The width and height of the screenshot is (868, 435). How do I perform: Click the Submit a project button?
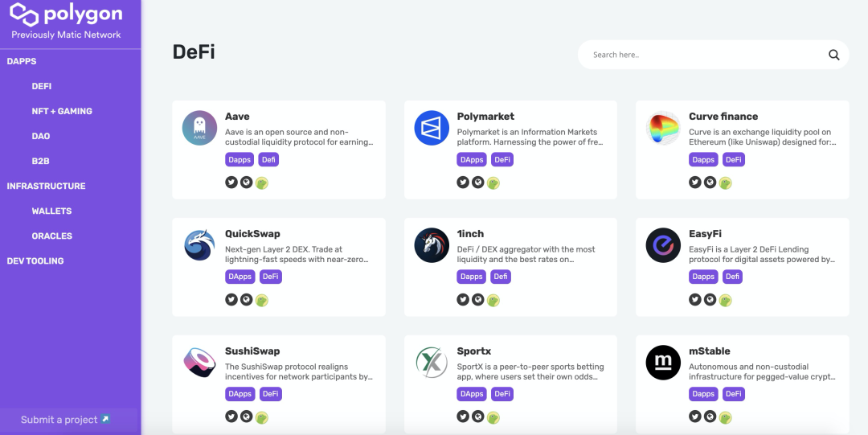point(66,420)
